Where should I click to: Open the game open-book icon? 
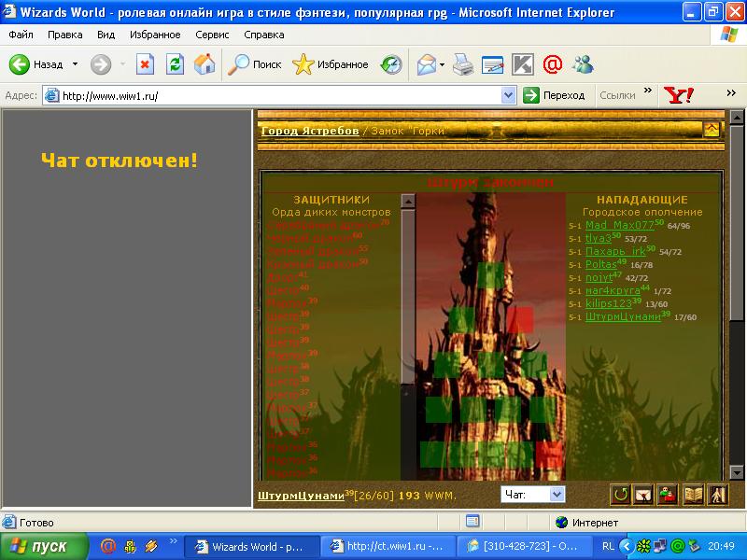click(693, 495)
